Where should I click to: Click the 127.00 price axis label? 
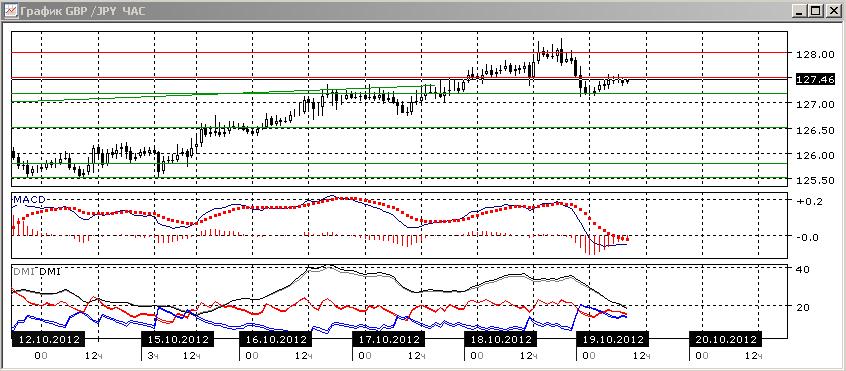[x=815, y=104]
